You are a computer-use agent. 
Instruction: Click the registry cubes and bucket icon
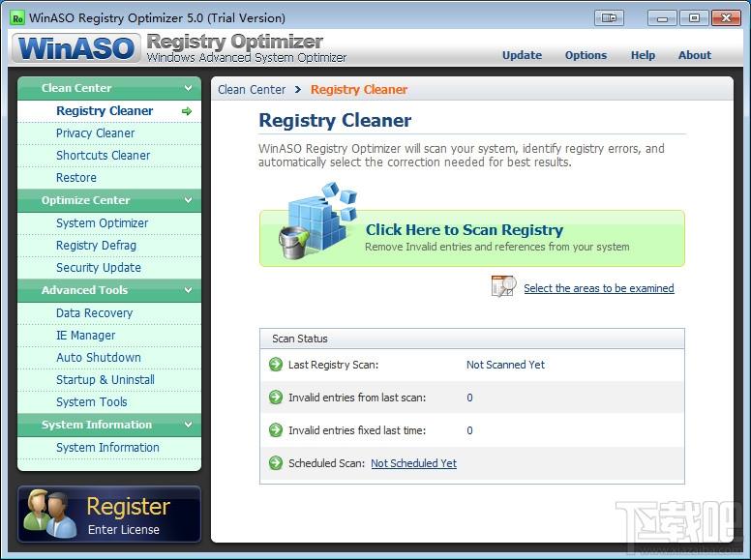(x=318, y=221)
